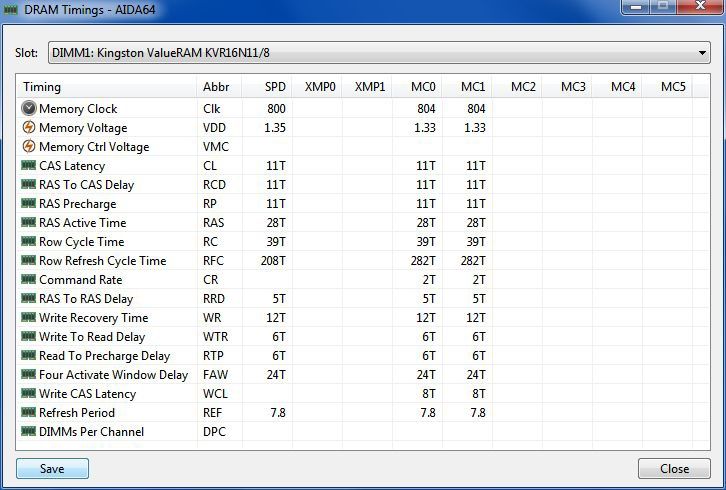
Task: Click the Read To Precharge Delay chip icon
Action: pyautogui.click(x=29, y=355)
